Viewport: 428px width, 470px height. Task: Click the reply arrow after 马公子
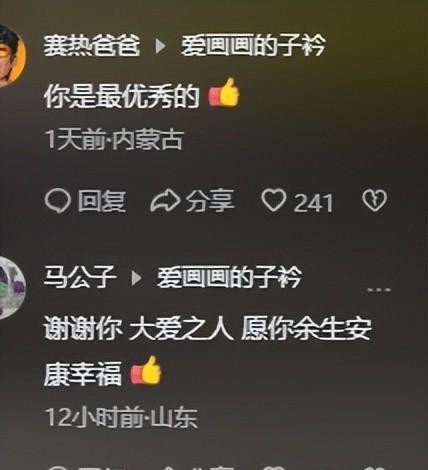point(136,278)
